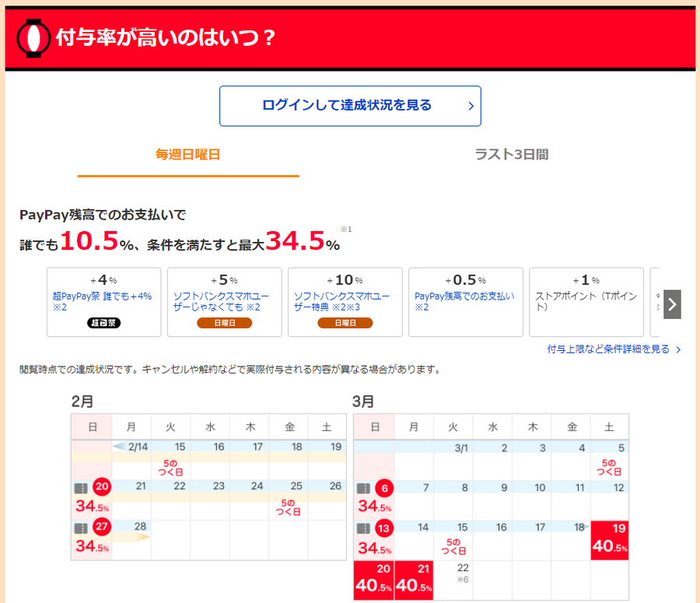
Task: Click the 超PayPay祭 badge on +4% card
Action: click(x=103, y=322)
